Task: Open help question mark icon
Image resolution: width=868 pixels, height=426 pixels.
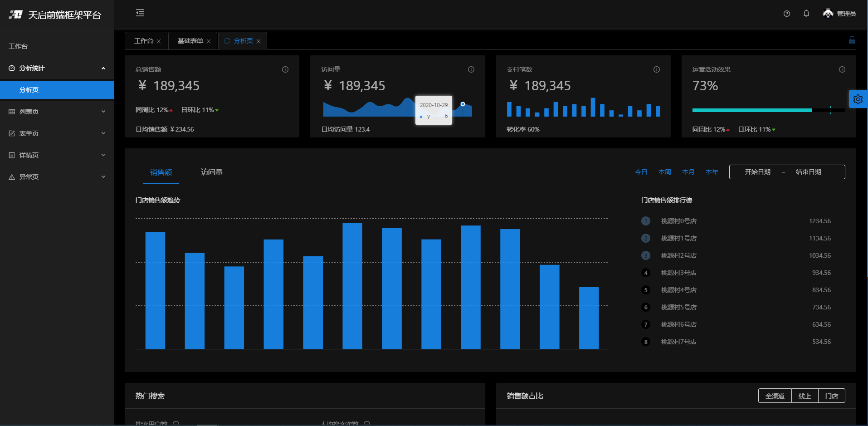Action: [x=787, y=14]
